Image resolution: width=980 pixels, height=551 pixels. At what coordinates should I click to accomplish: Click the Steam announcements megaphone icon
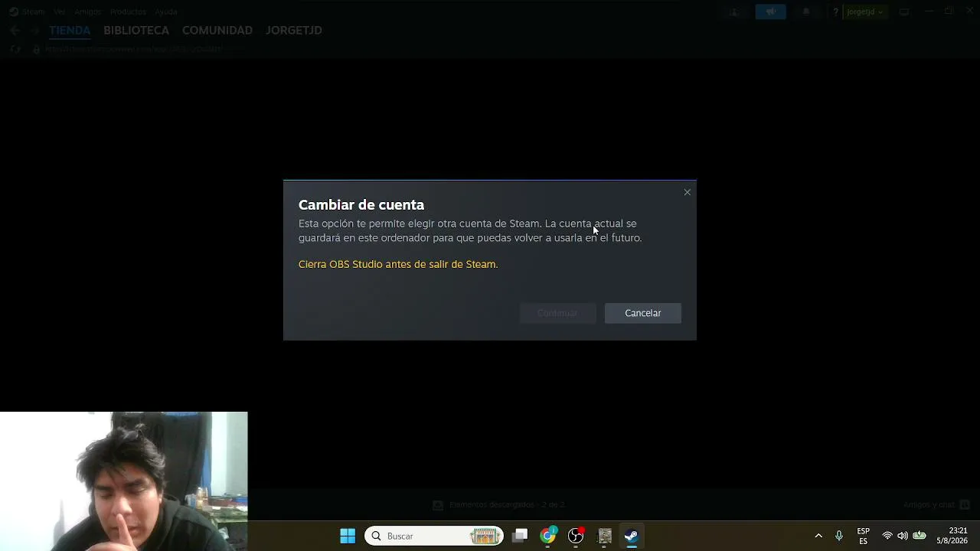pos(770,11)
